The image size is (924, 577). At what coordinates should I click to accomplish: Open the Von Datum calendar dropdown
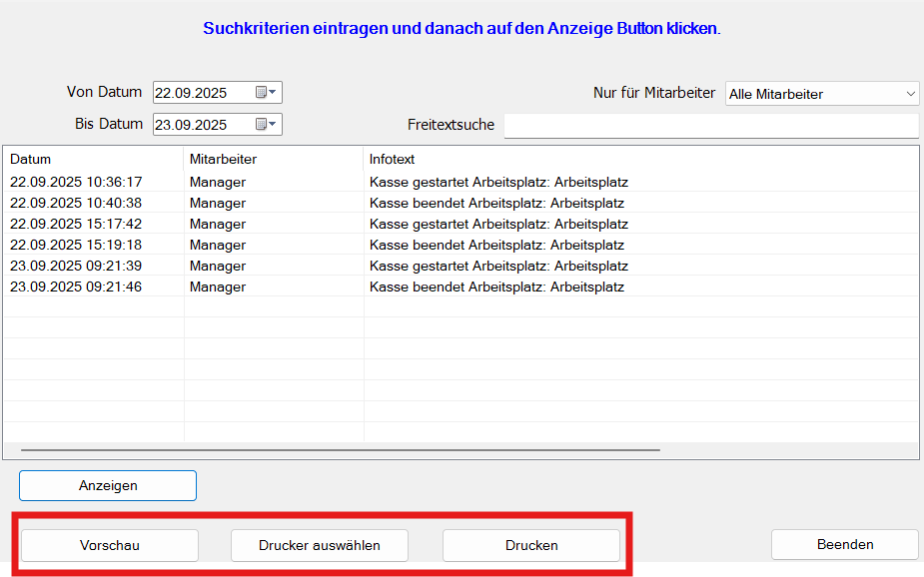[x=267, y=93]
